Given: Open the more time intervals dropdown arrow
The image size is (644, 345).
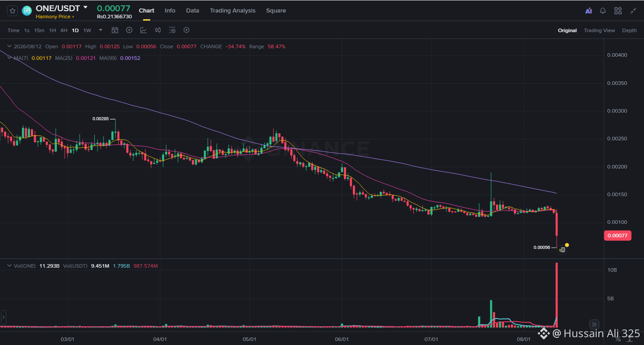Looking at the screenshot, I should 101,30.
